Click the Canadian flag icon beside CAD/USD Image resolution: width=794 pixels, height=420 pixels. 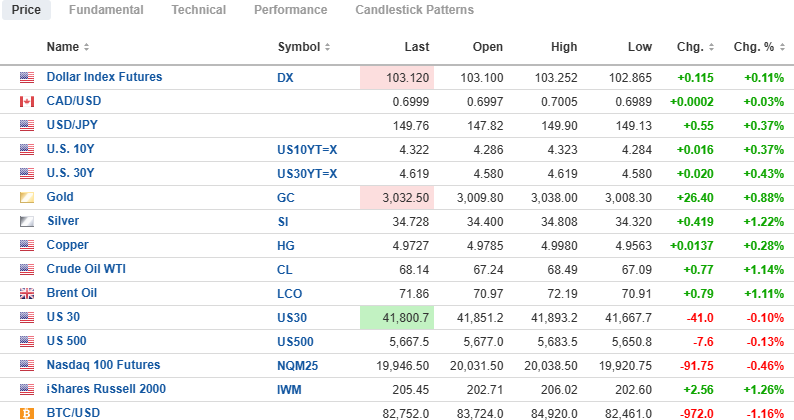pos(27,102)
